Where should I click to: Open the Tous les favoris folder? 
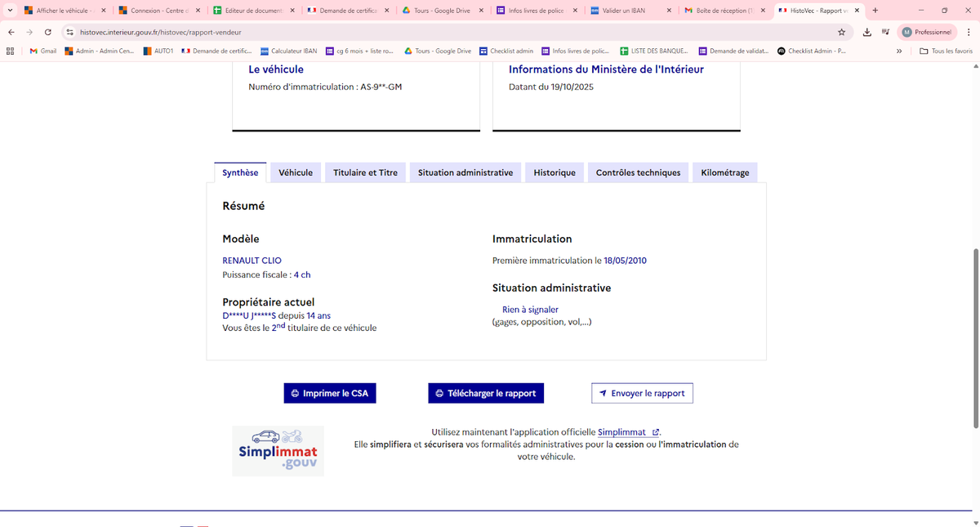point(947,51)
